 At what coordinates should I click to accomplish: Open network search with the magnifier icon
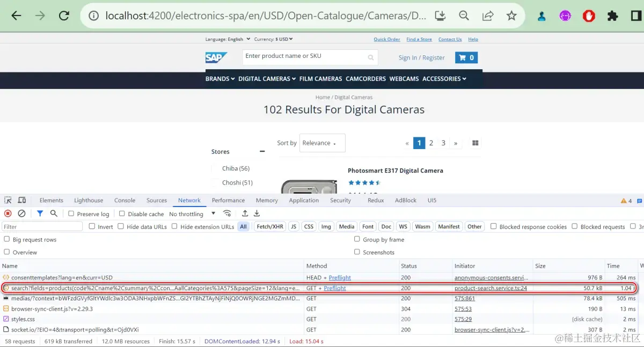[54, 213]
